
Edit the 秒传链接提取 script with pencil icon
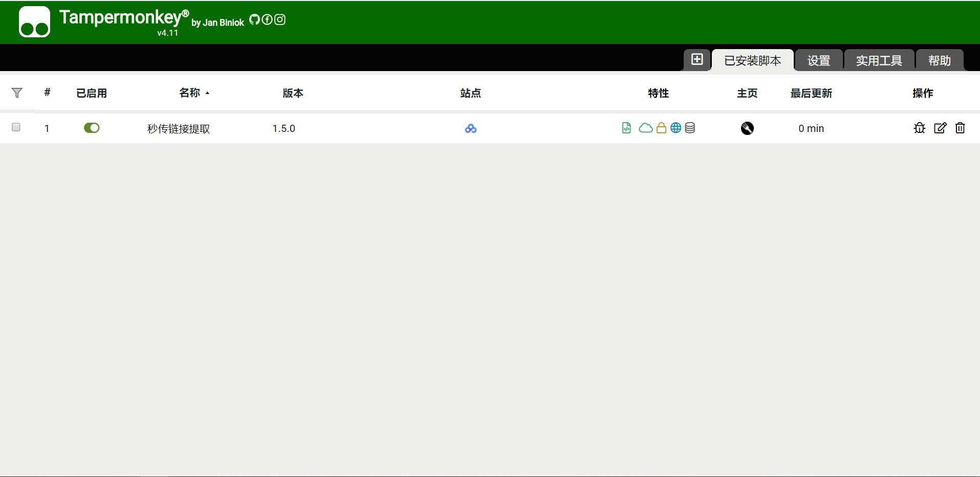pyautogui.click(x=940, y=128)
